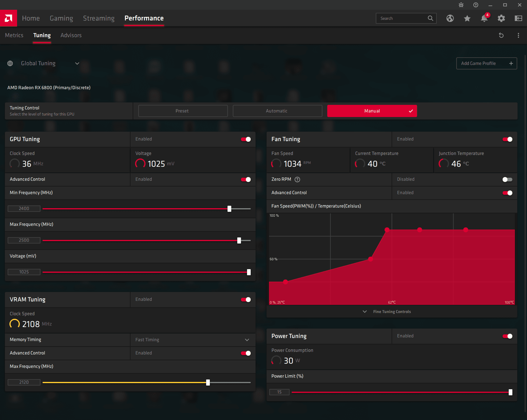This screenshot has width=527, height=420.
Task: Toggle GPU Tuning enabled switch
Action: 246,139
